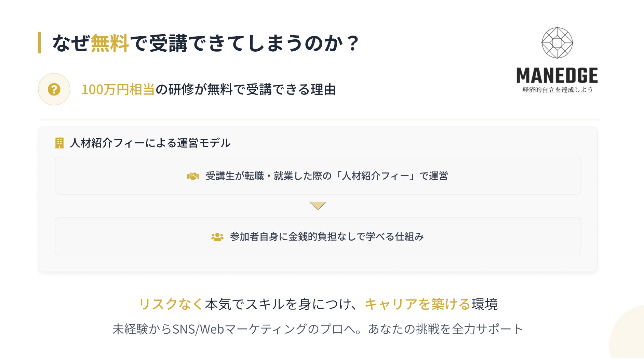Click the heading 人材紹介フィーによる運営モデル

point(150,143)
